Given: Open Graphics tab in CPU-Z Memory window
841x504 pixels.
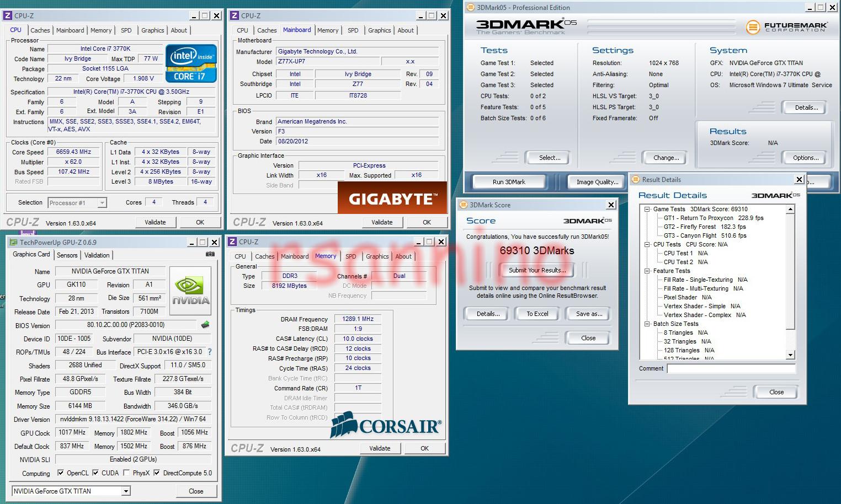Looking at the screenshot, I should point(377,256).
